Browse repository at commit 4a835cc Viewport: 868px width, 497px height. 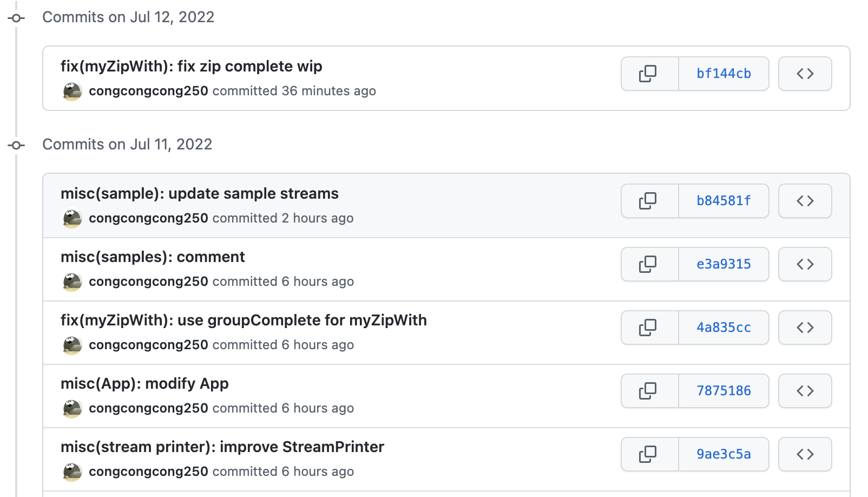(805, 328)
